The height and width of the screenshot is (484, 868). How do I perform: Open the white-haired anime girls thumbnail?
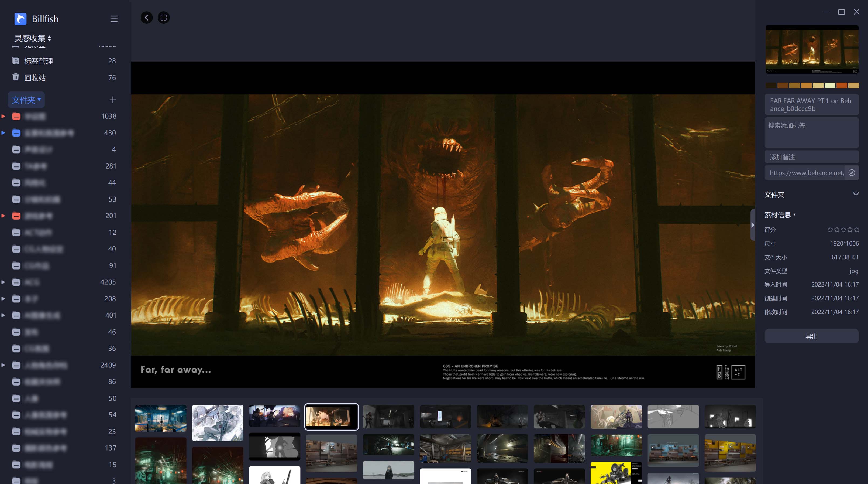coord(218,423)
